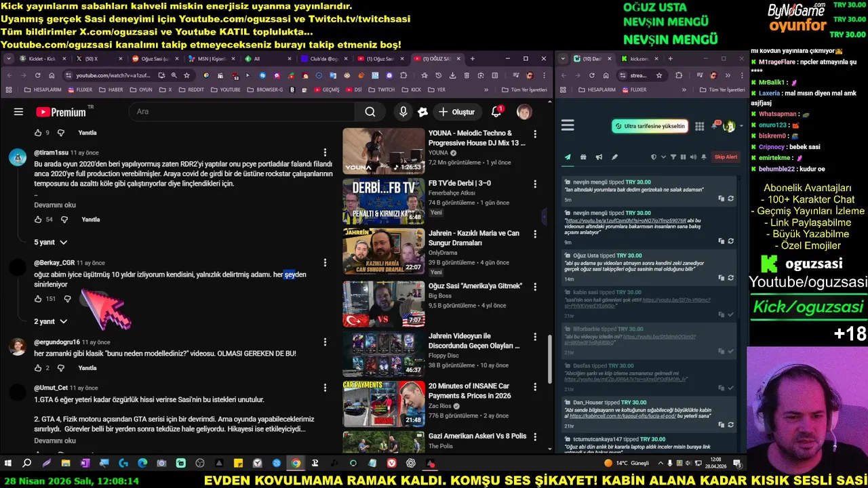Open apps grid icon in dashboard
Screen dimensions: 868x488
coord(700,126)
